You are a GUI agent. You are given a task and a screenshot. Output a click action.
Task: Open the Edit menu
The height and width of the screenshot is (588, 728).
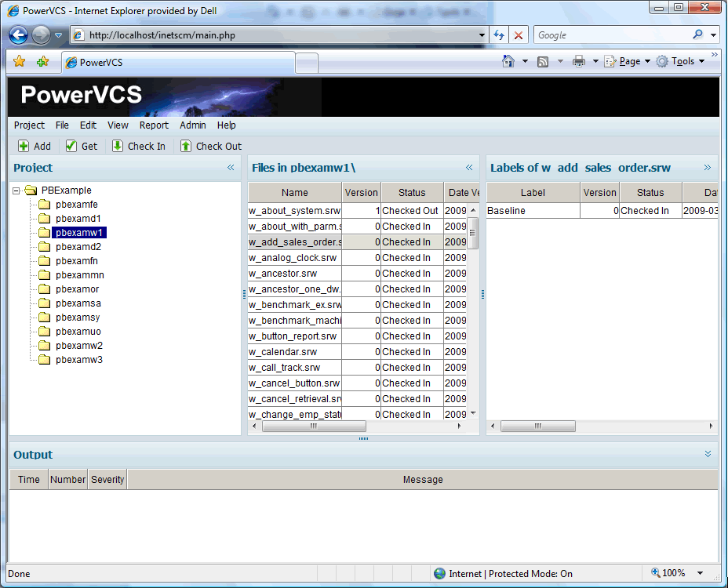coord(88,125)
